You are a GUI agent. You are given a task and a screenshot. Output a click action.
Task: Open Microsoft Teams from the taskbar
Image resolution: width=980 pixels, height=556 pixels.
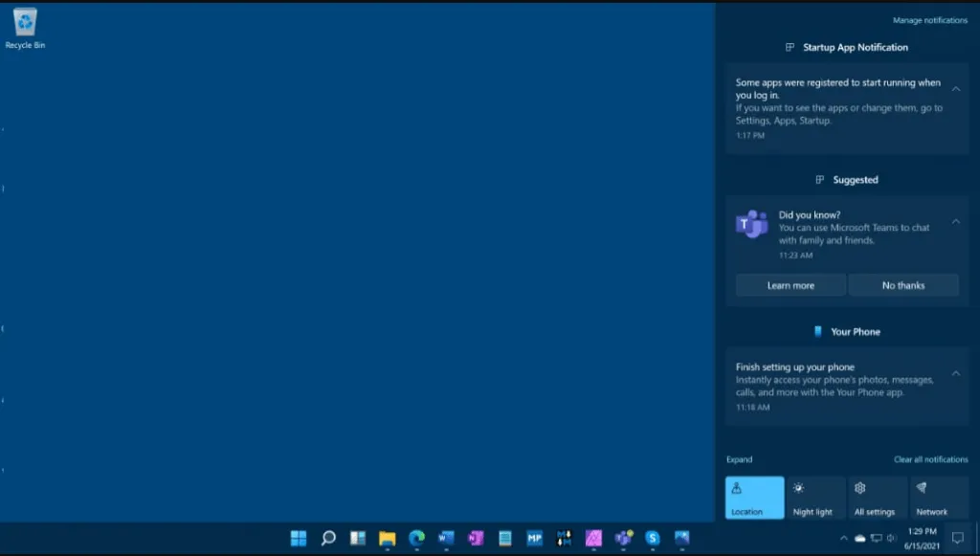pos(624,541)
